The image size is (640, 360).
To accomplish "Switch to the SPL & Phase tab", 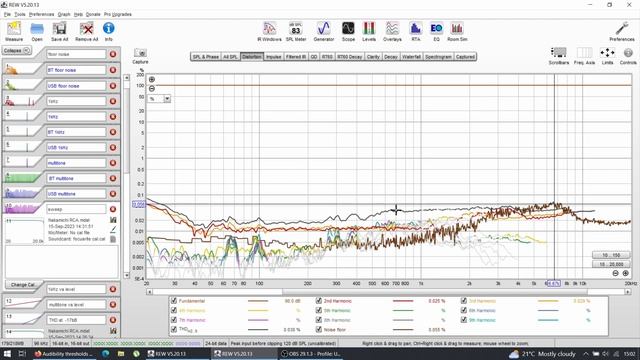I will click(x=206, y=57).
